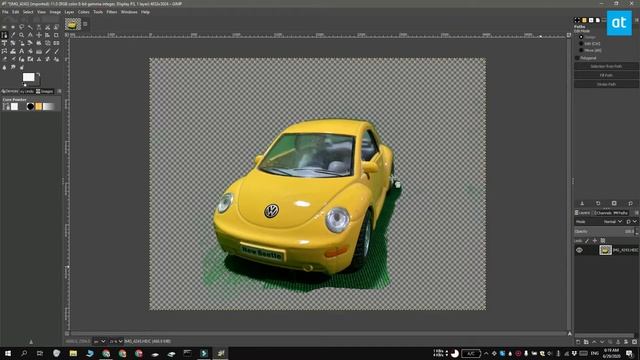Open the Windows Start menu
The height and width of the screenshot is (360, 640).
(x=7, y=353)
